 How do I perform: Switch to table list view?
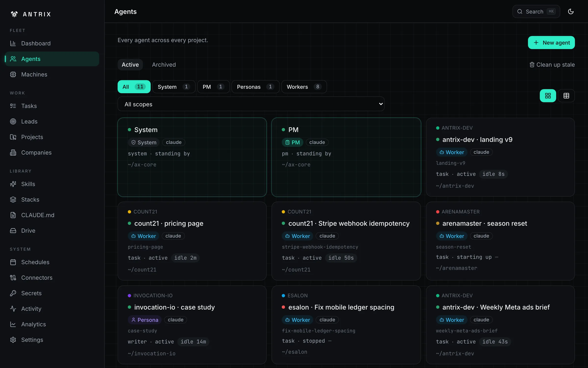point(566,96)
